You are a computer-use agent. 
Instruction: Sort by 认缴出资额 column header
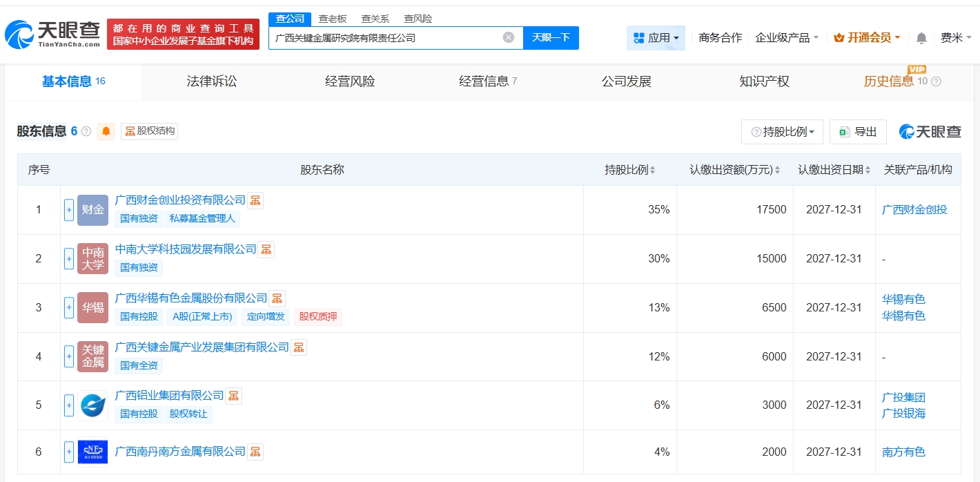[734, 170]
